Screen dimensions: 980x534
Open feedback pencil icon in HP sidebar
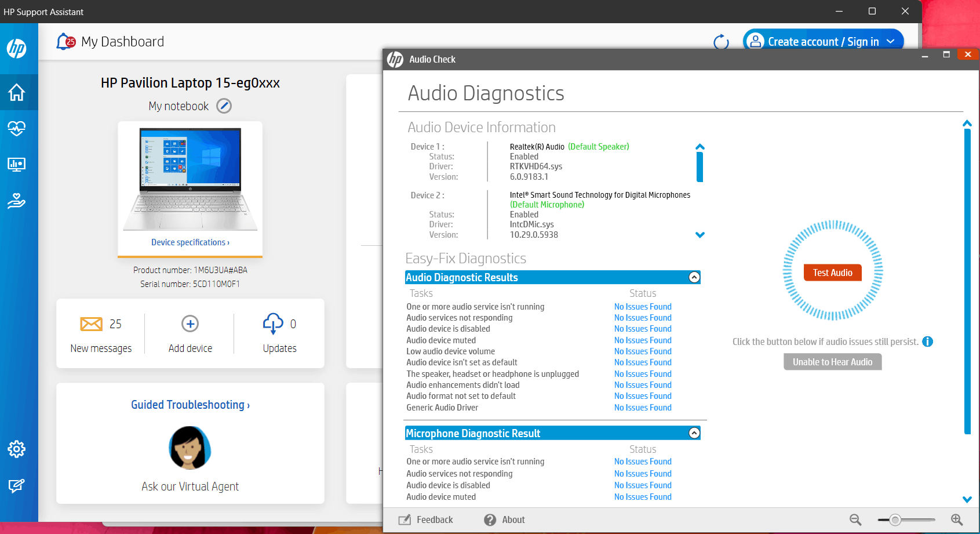[16, 486]
